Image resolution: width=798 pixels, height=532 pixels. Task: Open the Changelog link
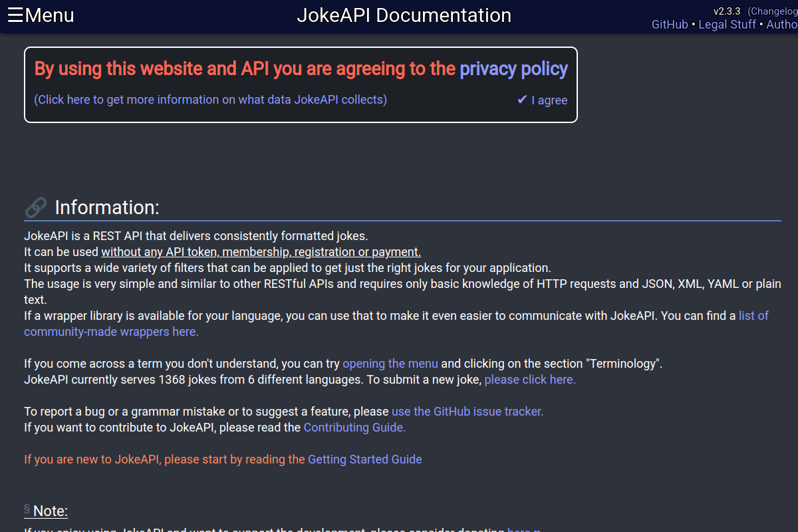pyautogui.click(x=773, y=11)
